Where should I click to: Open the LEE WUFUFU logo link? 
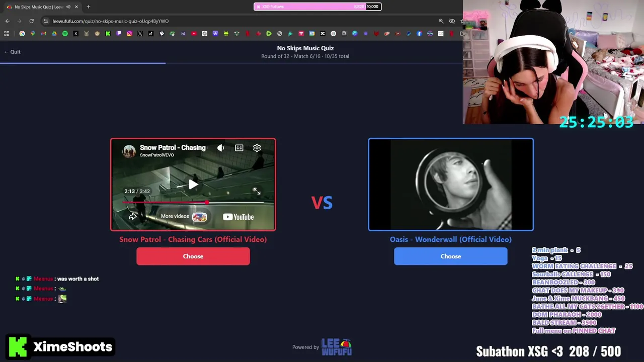point(336,347)
